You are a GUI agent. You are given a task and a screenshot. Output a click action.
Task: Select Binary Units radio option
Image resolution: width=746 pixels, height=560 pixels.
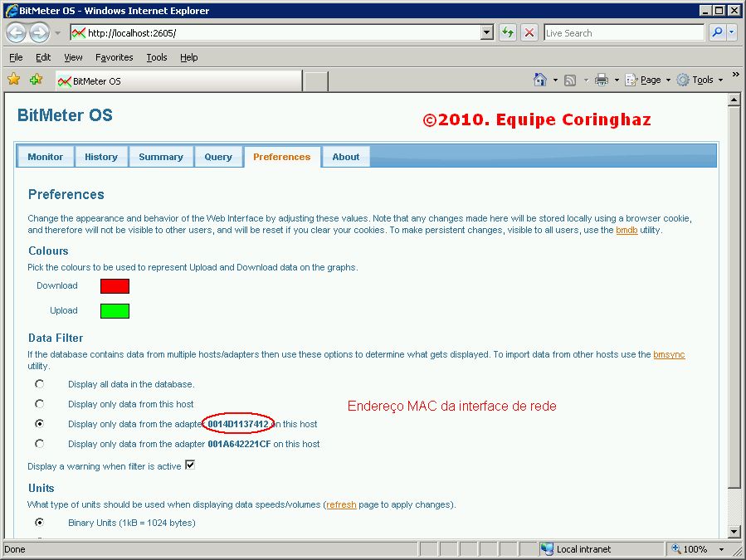40,523
